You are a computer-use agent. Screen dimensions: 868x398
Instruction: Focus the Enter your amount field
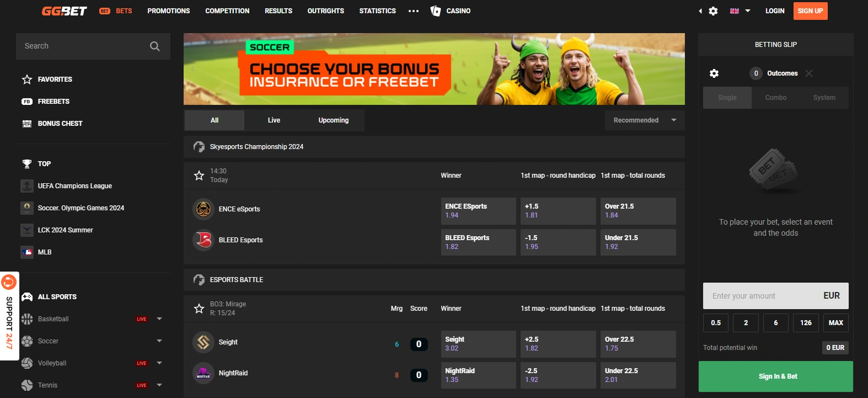[x=776, y=296]
